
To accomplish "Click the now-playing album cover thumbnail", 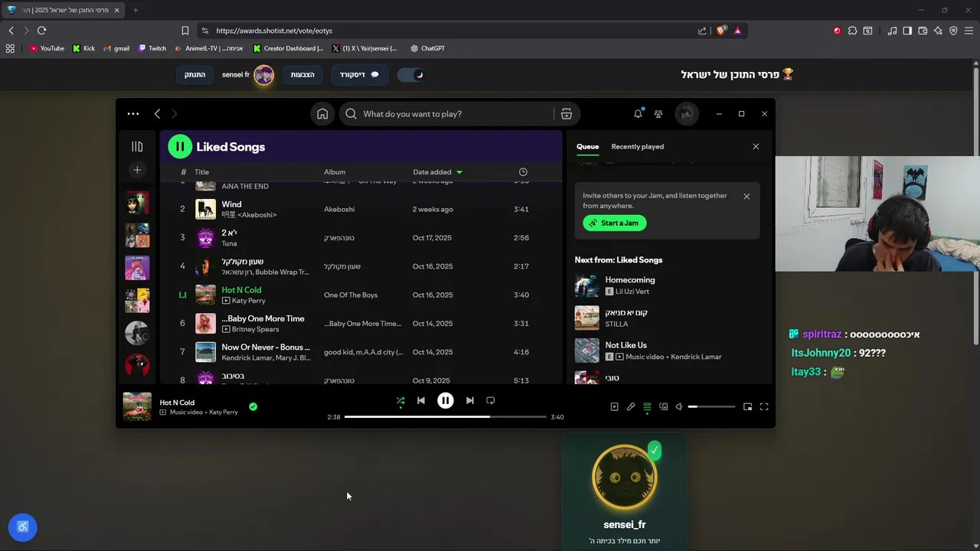I will click(137, 407).
